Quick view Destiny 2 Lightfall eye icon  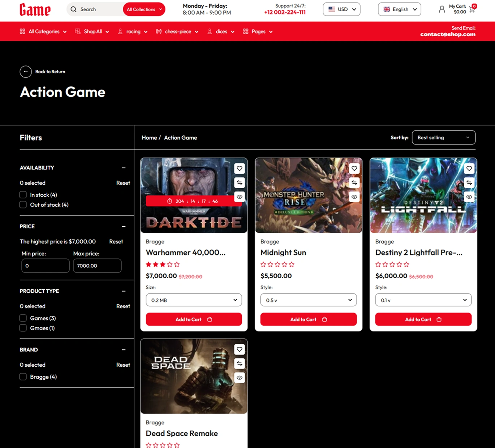[469, 197]
